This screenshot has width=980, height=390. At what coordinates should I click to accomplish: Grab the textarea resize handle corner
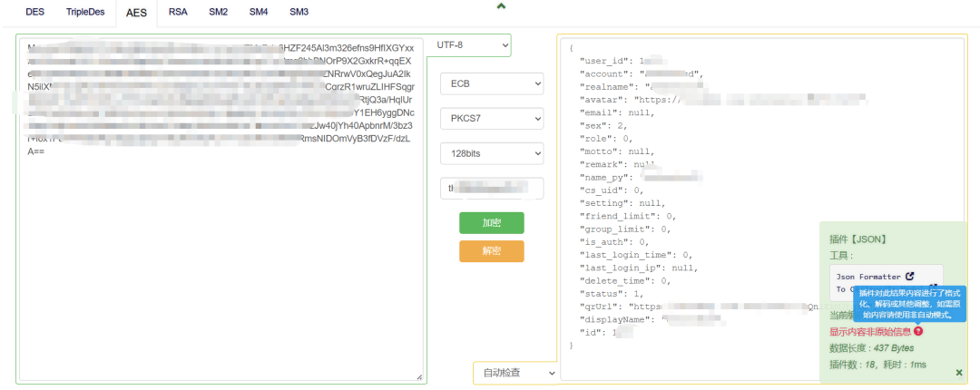pyautogui.click(x=419, y=377)
